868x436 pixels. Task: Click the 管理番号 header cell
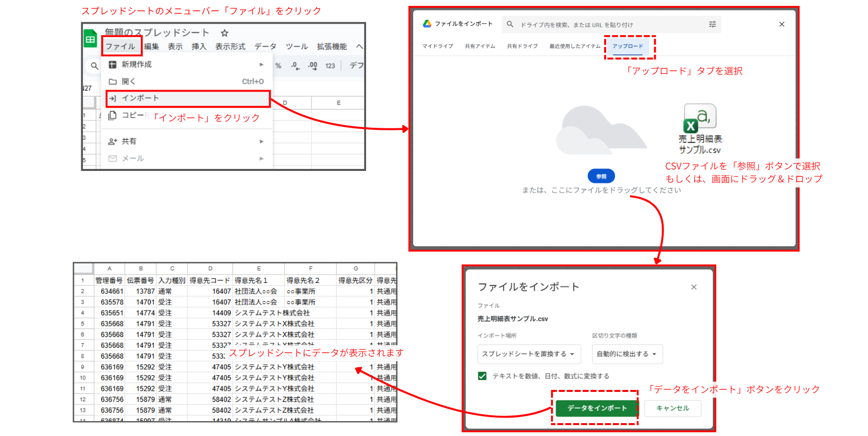click(109, 280)
